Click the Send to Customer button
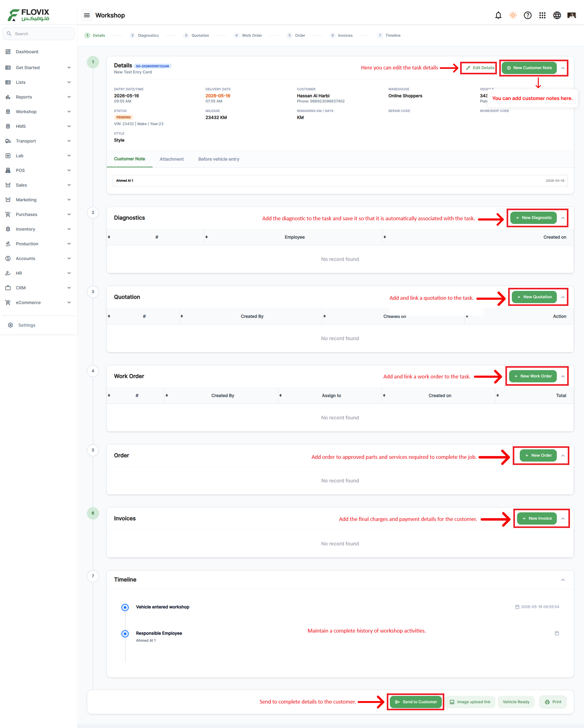The width and height of the screenshot is (584, 728). click(x=416, y=702)
